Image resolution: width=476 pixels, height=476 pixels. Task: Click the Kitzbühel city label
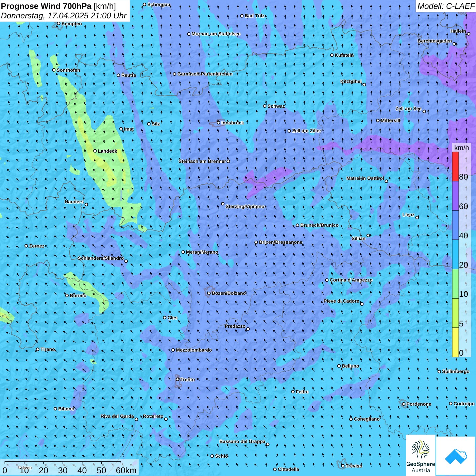coord(351,82)
